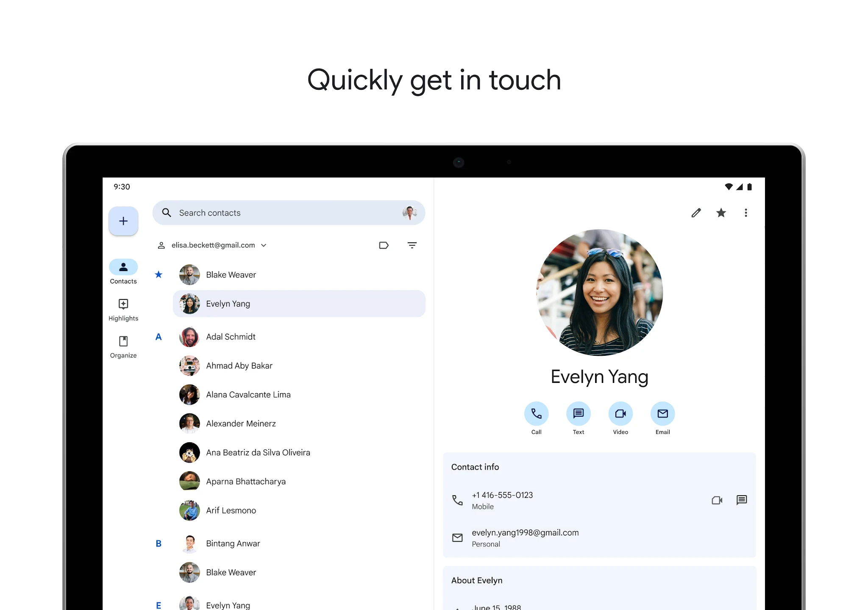Click the edit pencil icon
Viewport: 868px width, 610px height.
pyautogui.click(x=696, y=213)
